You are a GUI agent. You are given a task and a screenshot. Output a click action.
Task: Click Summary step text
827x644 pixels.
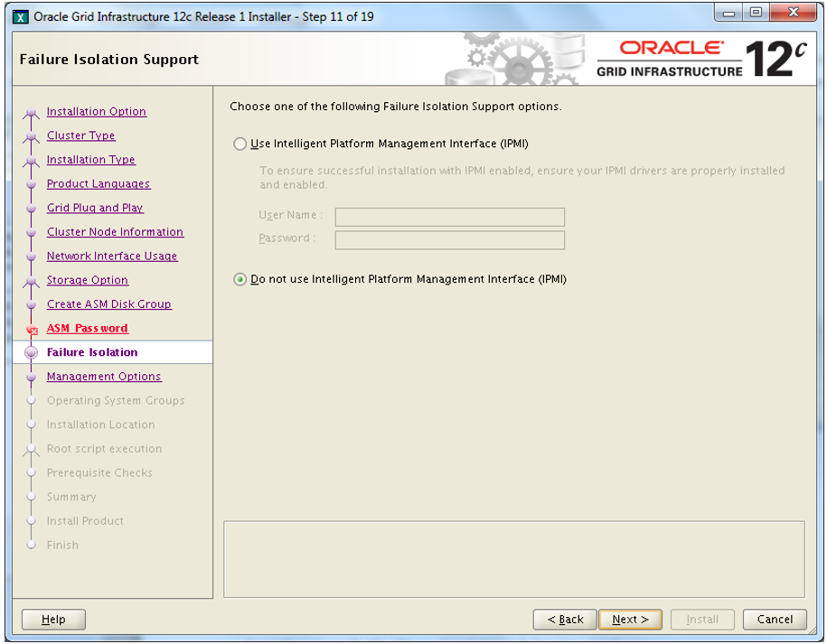pos(71,497)
